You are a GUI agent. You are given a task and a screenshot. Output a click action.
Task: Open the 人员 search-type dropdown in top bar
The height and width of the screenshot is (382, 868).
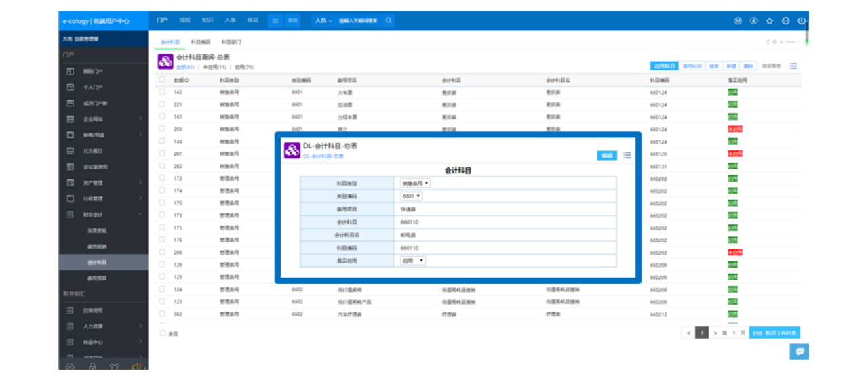point(323,21)
